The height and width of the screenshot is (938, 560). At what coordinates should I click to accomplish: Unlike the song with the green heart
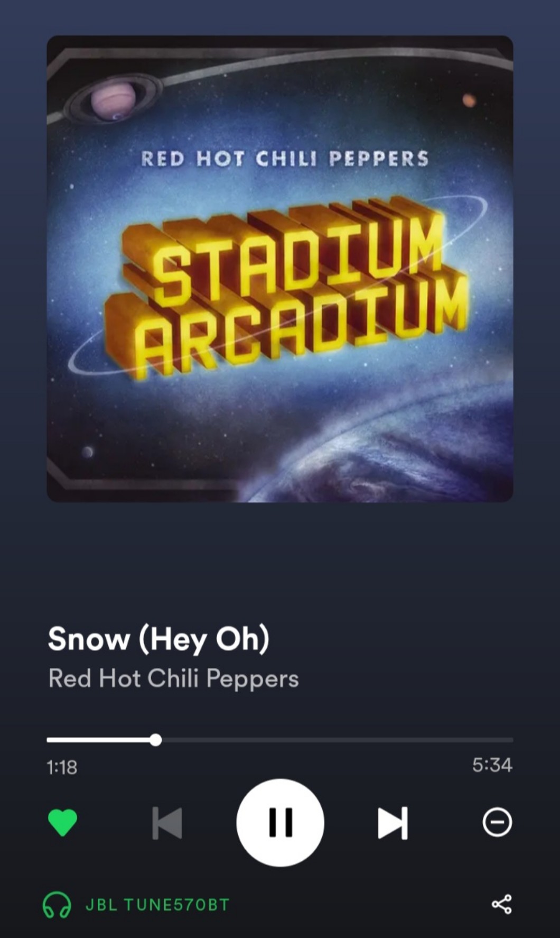(x=62, y=823)
